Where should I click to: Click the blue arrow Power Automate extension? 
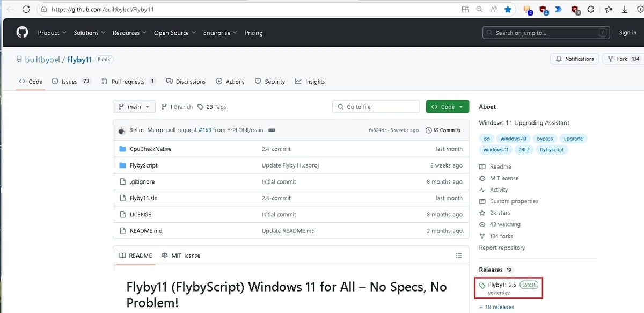click(x=559, y=9)
